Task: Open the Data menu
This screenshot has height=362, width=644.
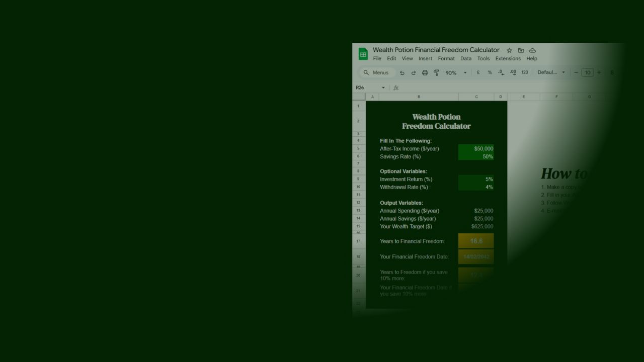Action: tap(466, 59)
